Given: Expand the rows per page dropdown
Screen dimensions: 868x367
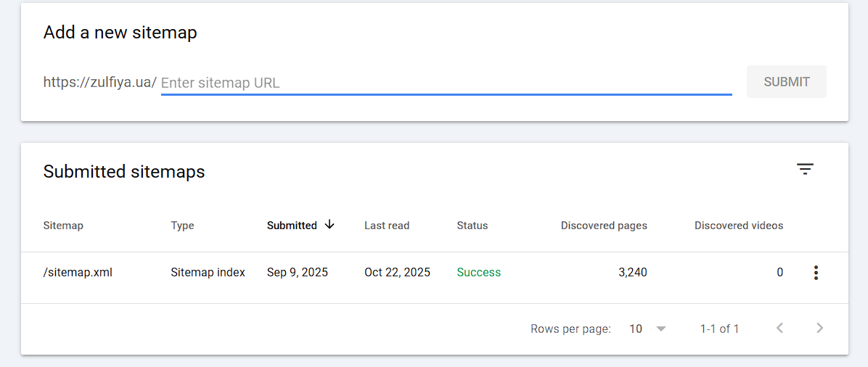Looking at the screenshot, I should point(660,329).
